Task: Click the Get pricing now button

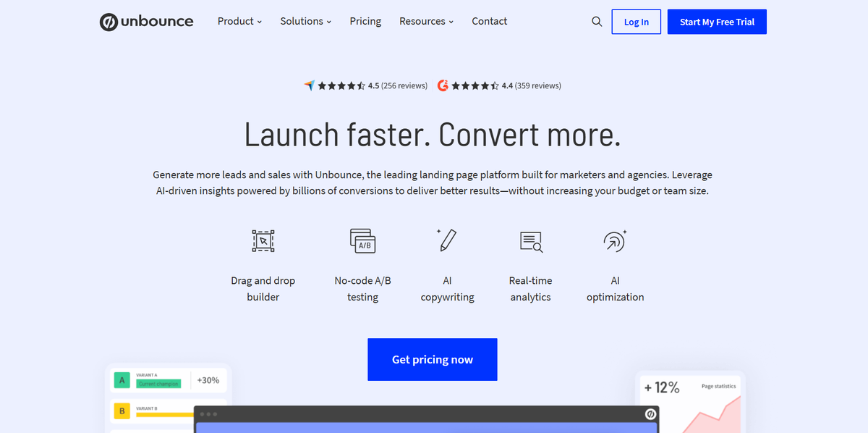Action: (x=433, y=359)
